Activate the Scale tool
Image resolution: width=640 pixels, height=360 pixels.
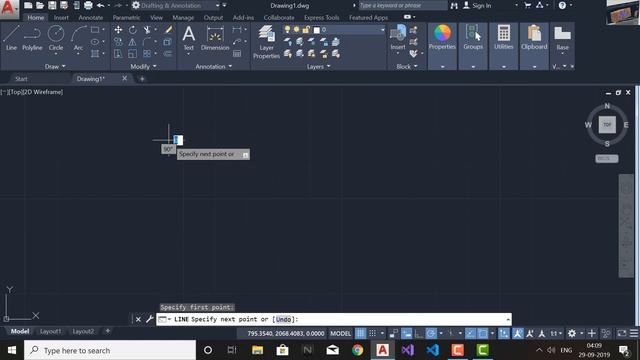pyautogui.click(x=133, y=53)
